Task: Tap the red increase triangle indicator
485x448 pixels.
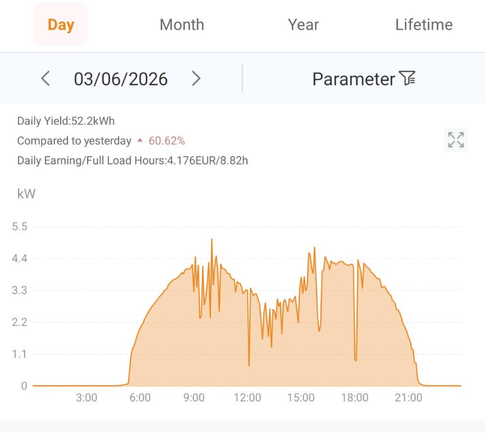Action: click(140, 140)
